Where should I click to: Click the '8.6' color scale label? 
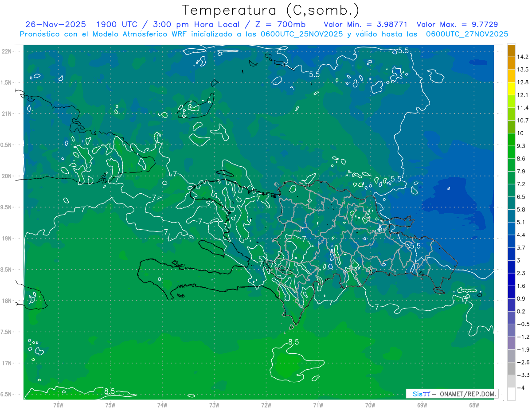point(521,159)
